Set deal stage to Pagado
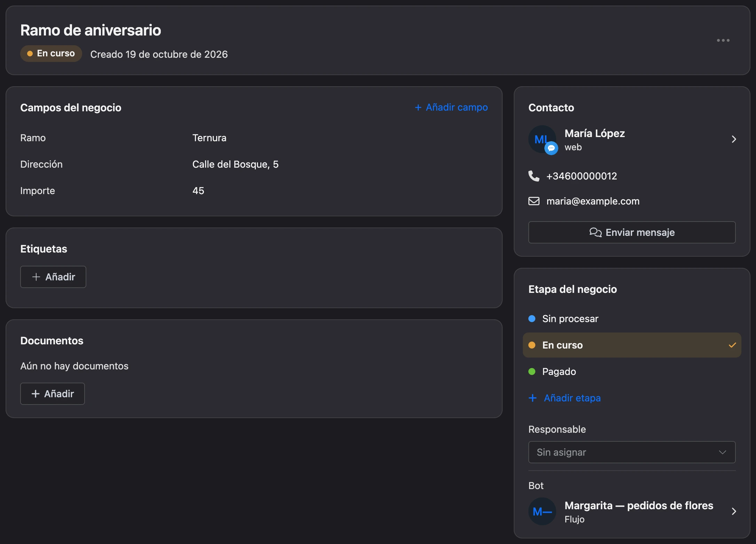The width and height of the screenshot is (756, 544). pyautogui.click(x=632, y=371)
